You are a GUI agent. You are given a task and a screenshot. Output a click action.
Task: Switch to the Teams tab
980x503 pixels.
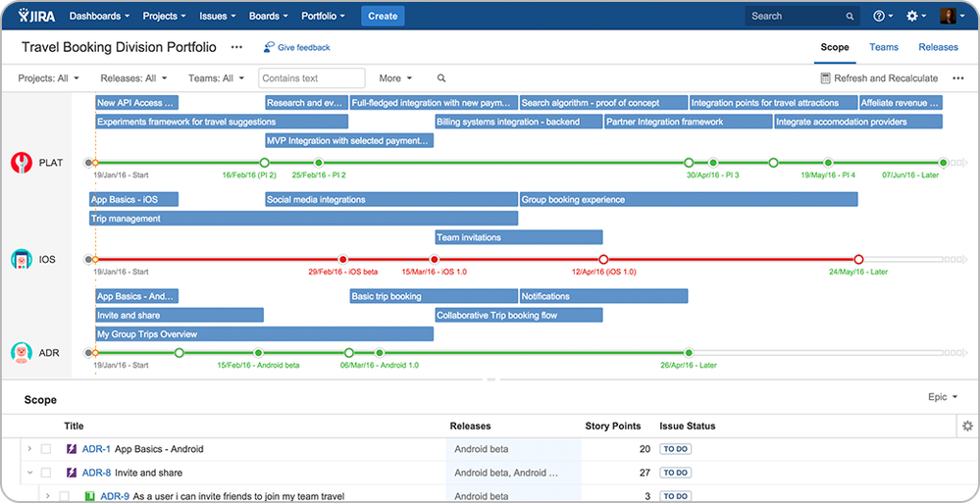pos(884,47)
